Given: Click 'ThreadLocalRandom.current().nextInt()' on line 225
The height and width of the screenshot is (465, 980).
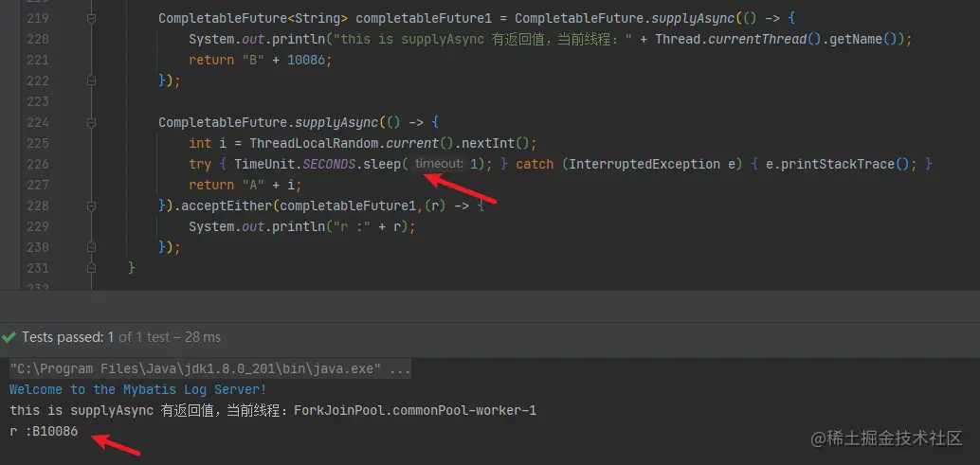Looking at the screenshot, I should (x=389, y=143).
